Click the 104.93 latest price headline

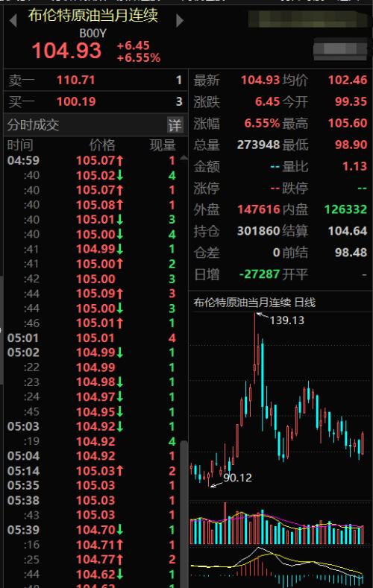pos(67,51)
